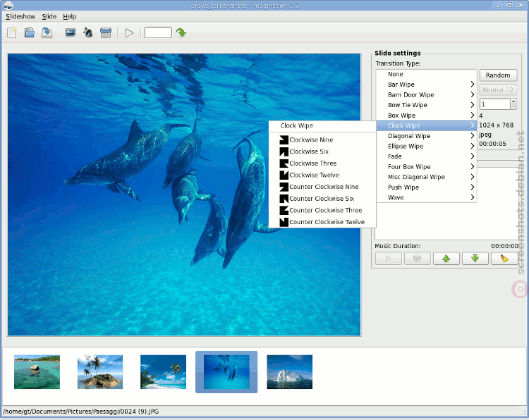This screenshot has width=529, height=420.
Task: Move the music file down with green arrow
Action: [475, 259]
